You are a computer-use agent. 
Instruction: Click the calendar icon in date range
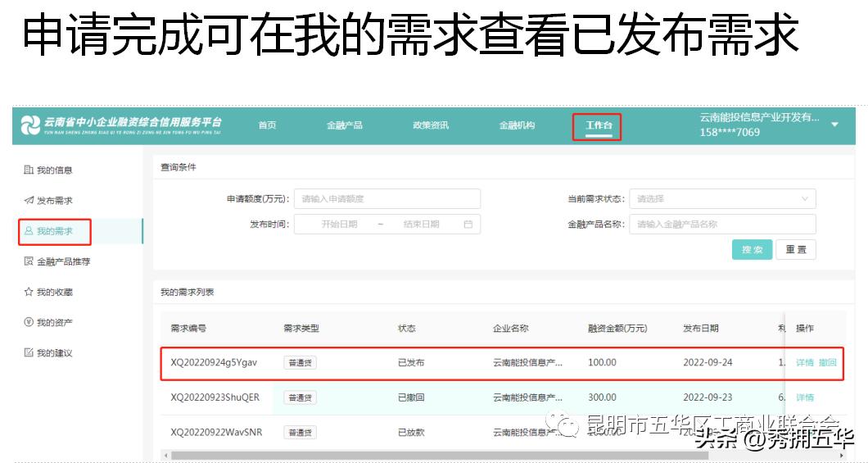tap(468, 225)
